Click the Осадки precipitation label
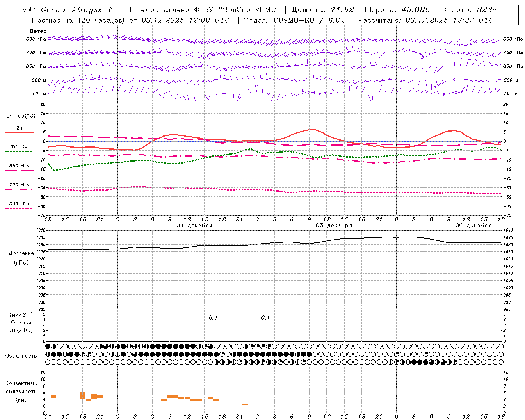The image size is (525, 420). coord(21,322)
